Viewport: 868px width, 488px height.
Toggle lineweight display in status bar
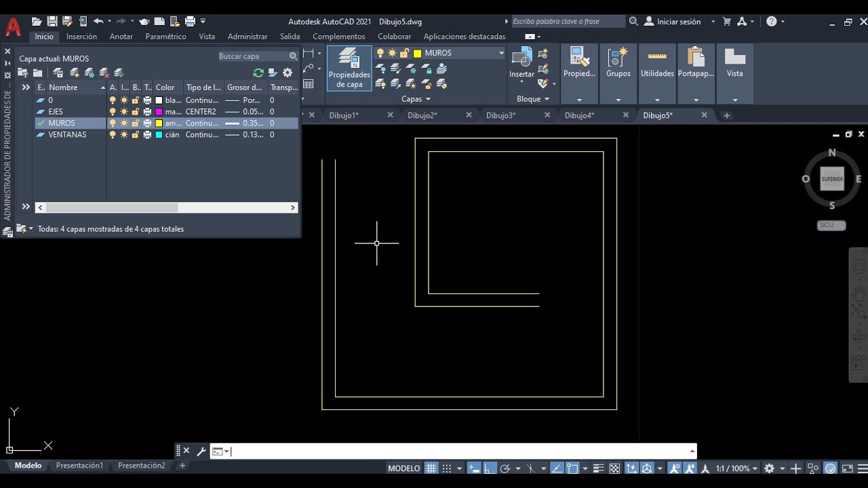click(599, 468)
